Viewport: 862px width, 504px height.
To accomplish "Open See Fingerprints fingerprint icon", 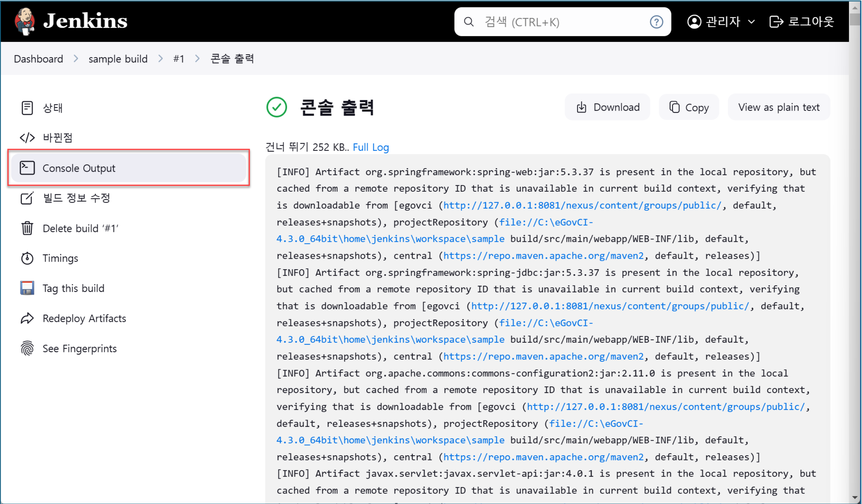I will pos(27,348).
